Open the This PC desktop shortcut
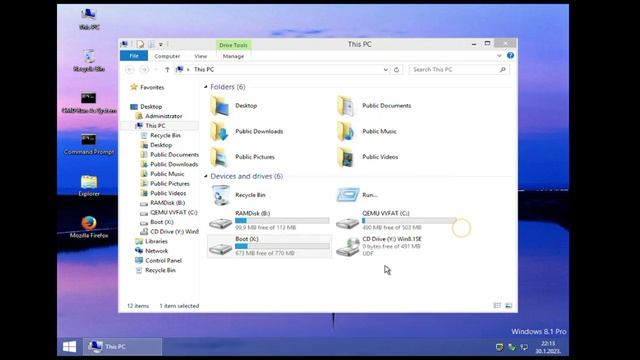 click(89, 18)
